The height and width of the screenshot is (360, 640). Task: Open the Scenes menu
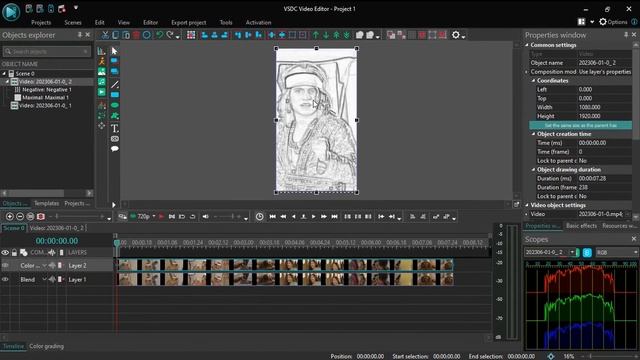(73, 22)
